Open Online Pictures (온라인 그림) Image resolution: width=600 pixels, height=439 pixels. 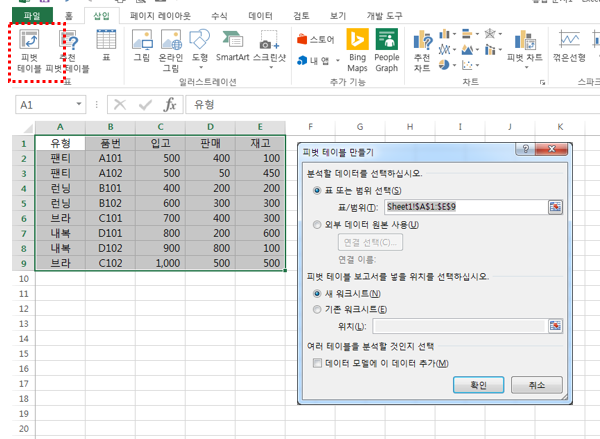(x=171, y=51)
